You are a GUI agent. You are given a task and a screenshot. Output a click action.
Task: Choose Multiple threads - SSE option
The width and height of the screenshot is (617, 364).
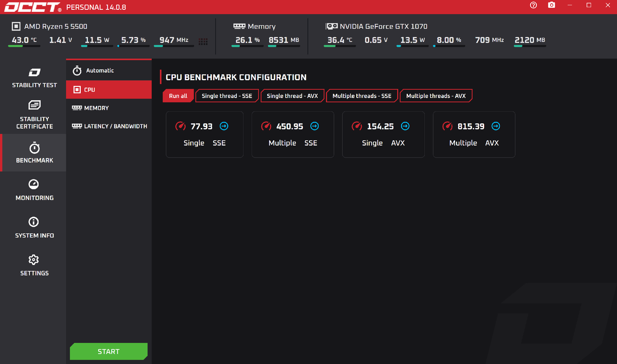tap(361, 96)
